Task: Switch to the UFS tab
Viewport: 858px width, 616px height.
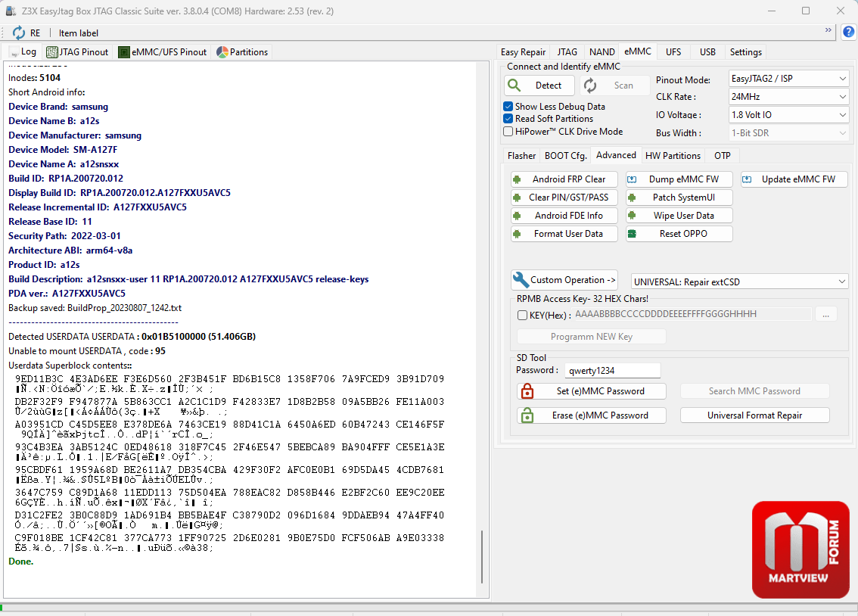Action: [x=673, y=52]
